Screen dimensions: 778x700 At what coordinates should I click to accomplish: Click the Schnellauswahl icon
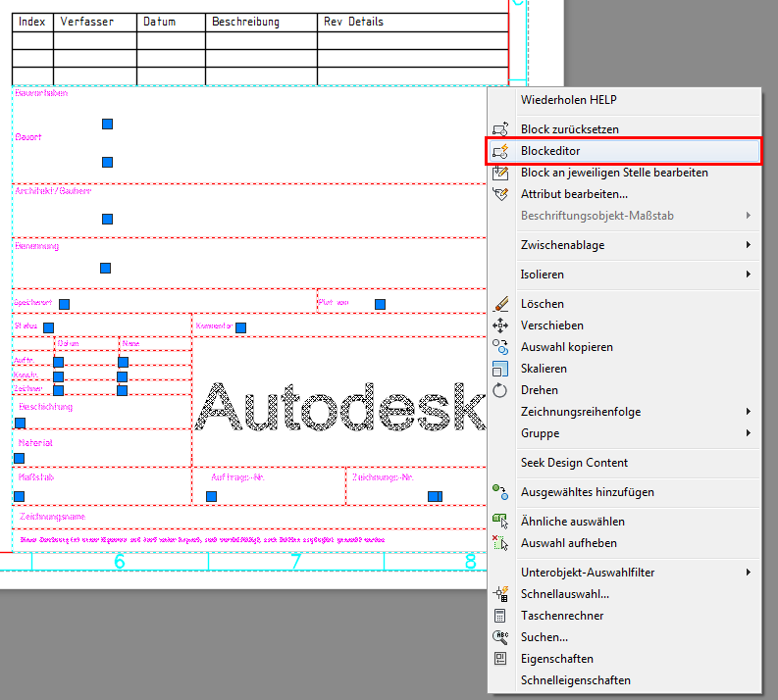coord(500,594)
